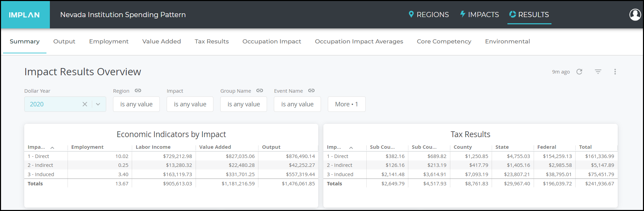Click the link icon next to Event Name
The height and width of the screenshot is (211, 644).
pyautogui.click(x=311, y=91)
